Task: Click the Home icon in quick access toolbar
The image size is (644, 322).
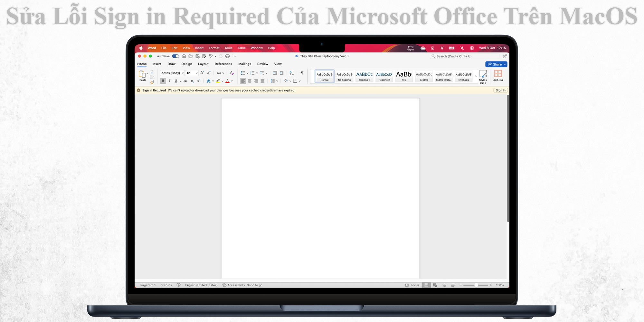Action: point(184,56)
